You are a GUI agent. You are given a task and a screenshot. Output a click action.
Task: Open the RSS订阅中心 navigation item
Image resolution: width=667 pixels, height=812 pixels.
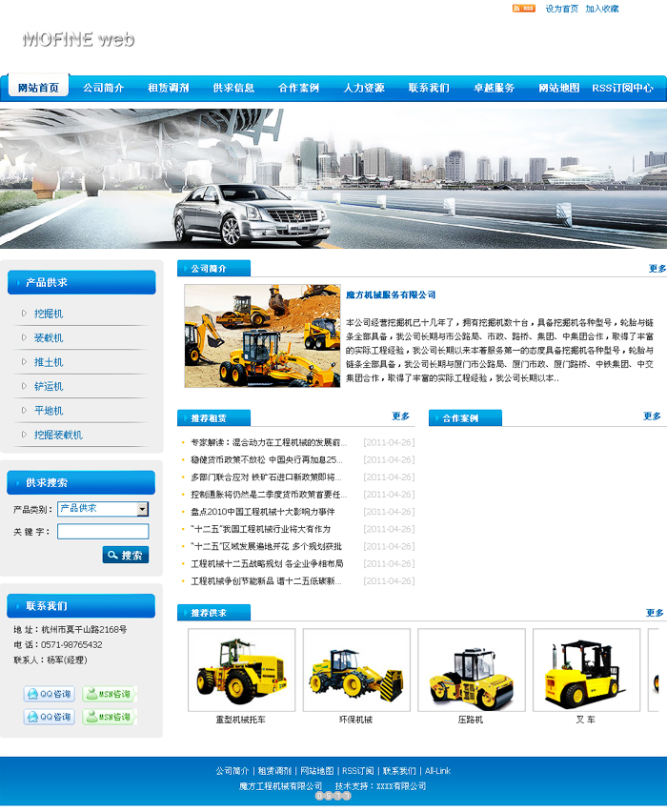tap(622, 88)
